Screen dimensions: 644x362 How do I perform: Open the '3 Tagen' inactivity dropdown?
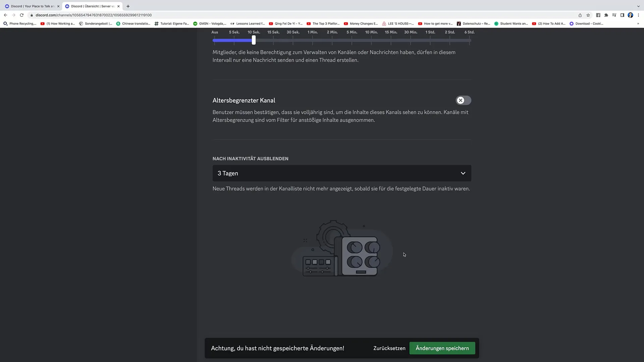(x=342, y=173)
